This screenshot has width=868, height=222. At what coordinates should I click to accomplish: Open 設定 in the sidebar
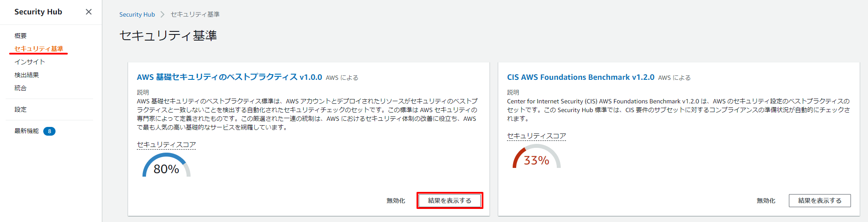click(21, 109)
